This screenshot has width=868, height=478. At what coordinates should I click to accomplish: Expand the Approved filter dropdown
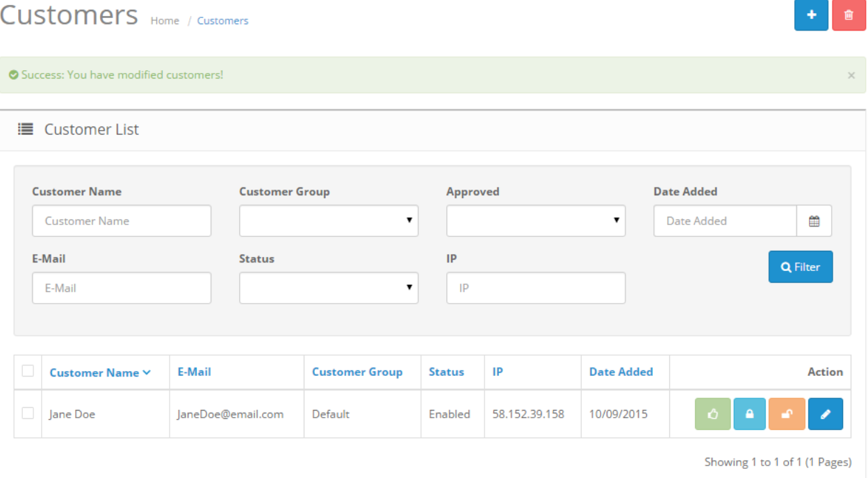pos(536,221)
